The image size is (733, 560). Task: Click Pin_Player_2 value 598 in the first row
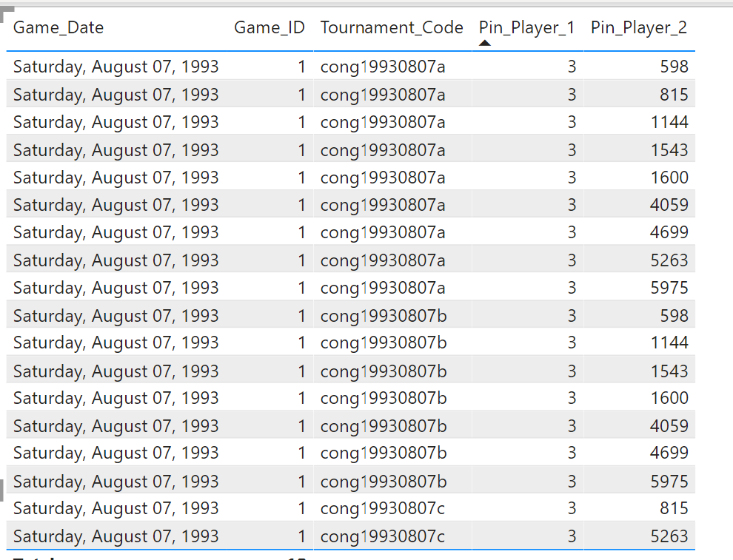(x=674, y=67)
